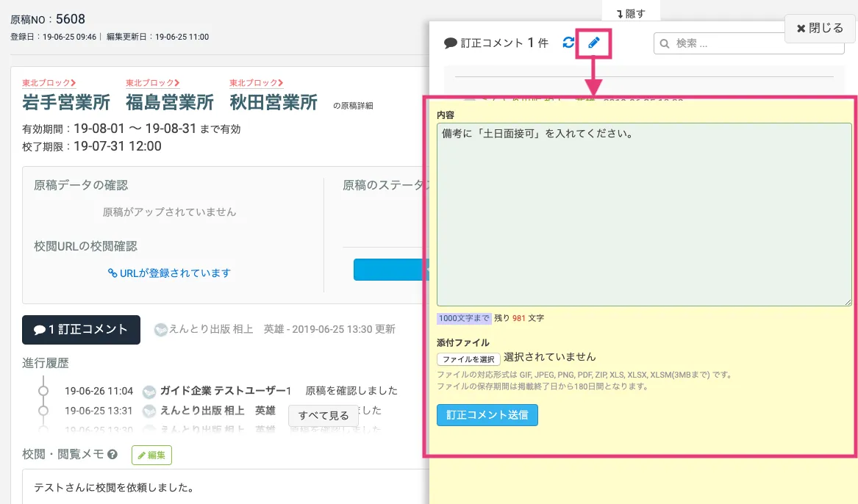Refresh the correction comments list

(x=568, y=43)
